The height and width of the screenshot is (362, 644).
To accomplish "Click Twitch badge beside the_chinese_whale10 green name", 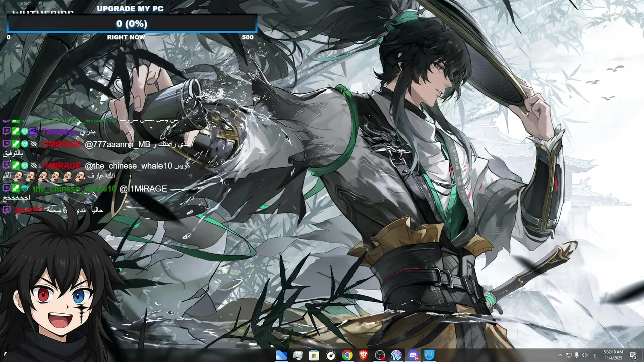I will point(6,188).
